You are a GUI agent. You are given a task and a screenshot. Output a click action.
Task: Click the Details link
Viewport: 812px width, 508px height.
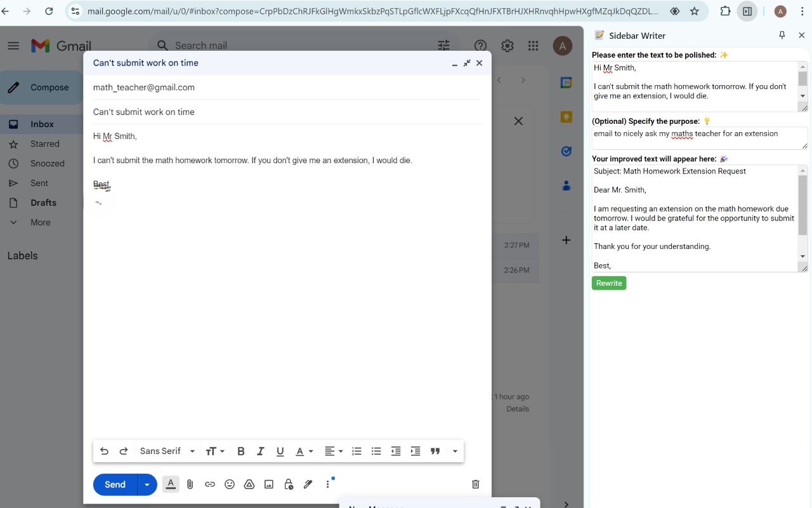pyautogui.click(x=518, y=409)
